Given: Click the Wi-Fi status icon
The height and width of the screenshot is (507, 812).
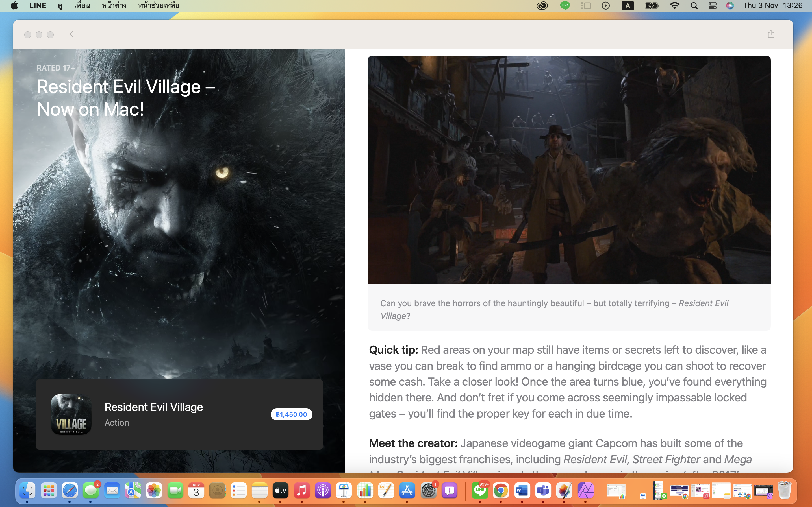Looking at the screenshot, I should click(674, 5).
